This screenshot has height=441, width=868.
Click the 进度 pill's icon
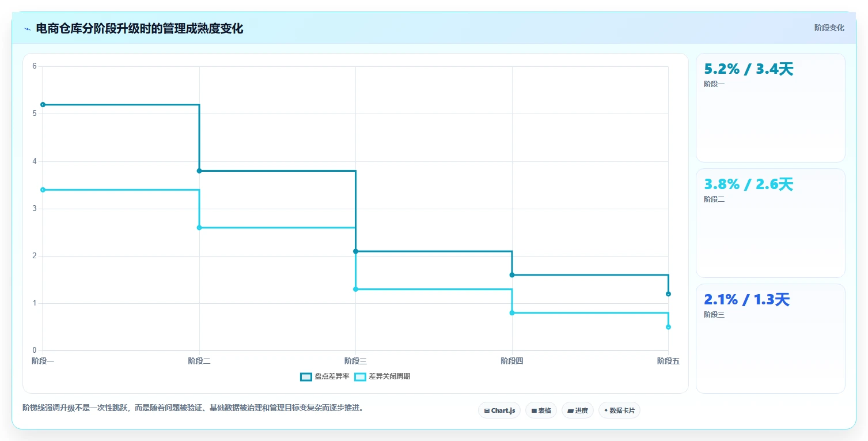coord(570,411)
